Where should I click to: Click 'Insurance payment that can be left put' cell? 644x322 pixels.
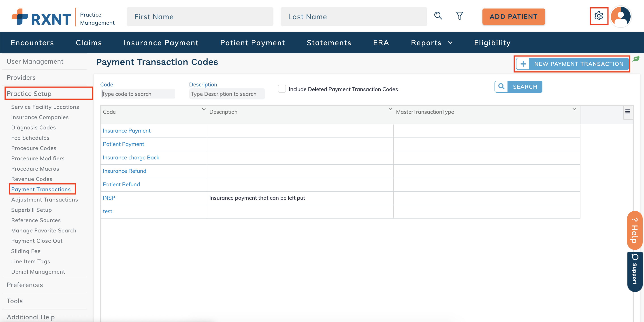[x=300, y=198]
